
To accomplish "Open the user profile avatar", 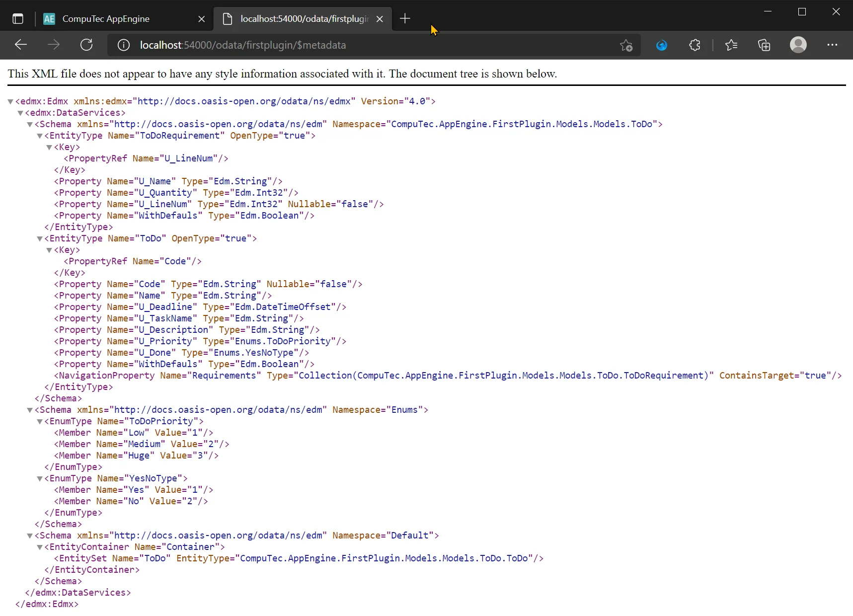I will (x=798, y=45).
